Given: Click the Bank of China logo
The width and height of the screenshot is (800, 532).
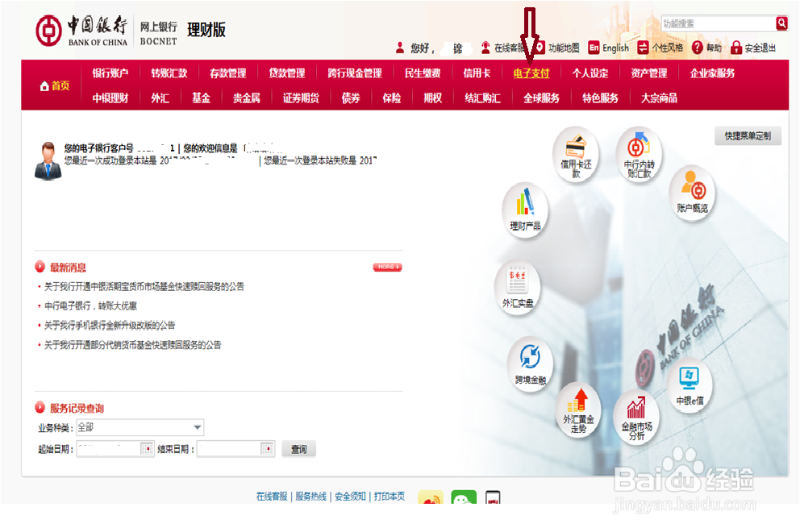Looking at the screenshot, I should tap(81, 31).
